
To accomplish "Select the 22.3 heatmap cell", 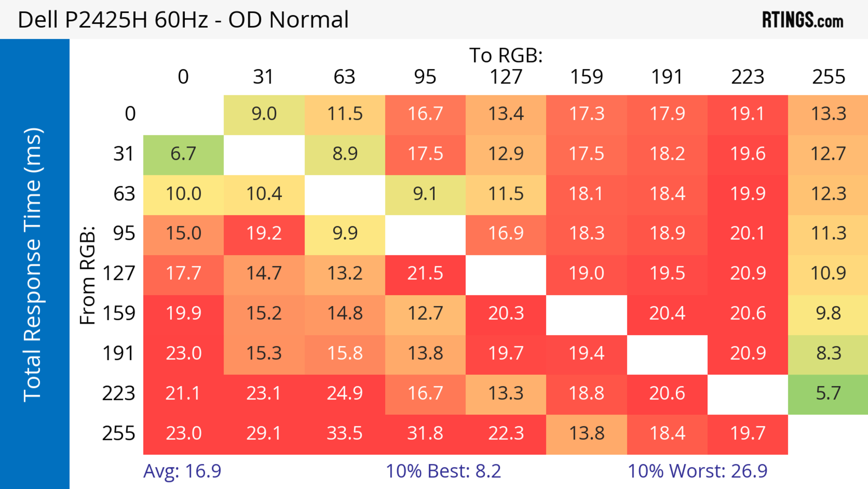I will tap(506, 433).
